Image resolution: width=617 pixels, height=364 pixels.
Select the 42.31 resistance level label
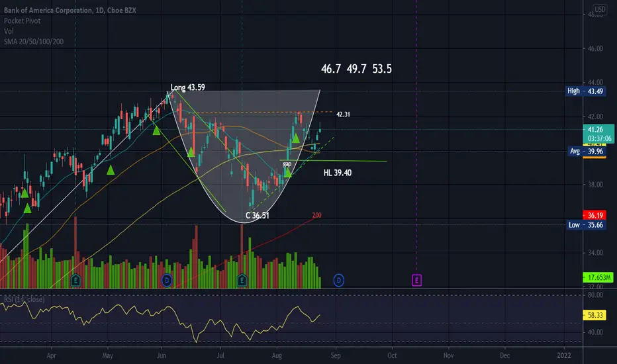(x=343, y=114)
